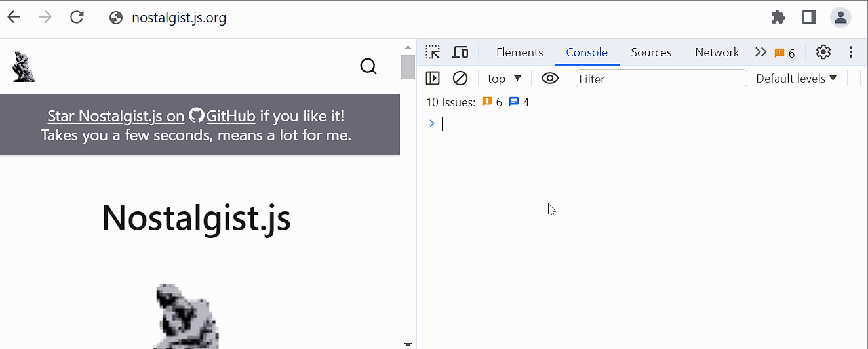Select the nostalgist.js.org address bar URL
The image size is (868, 349).
click(x=179, y=18)
